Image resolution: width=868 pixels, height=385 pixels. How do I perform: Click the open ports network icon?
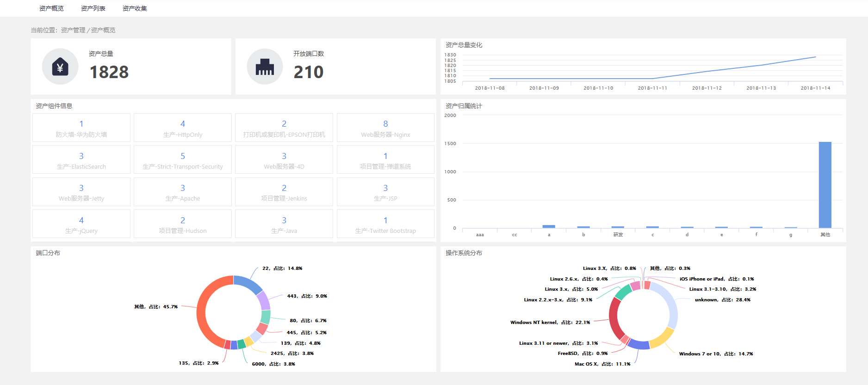tap(265, 67)
